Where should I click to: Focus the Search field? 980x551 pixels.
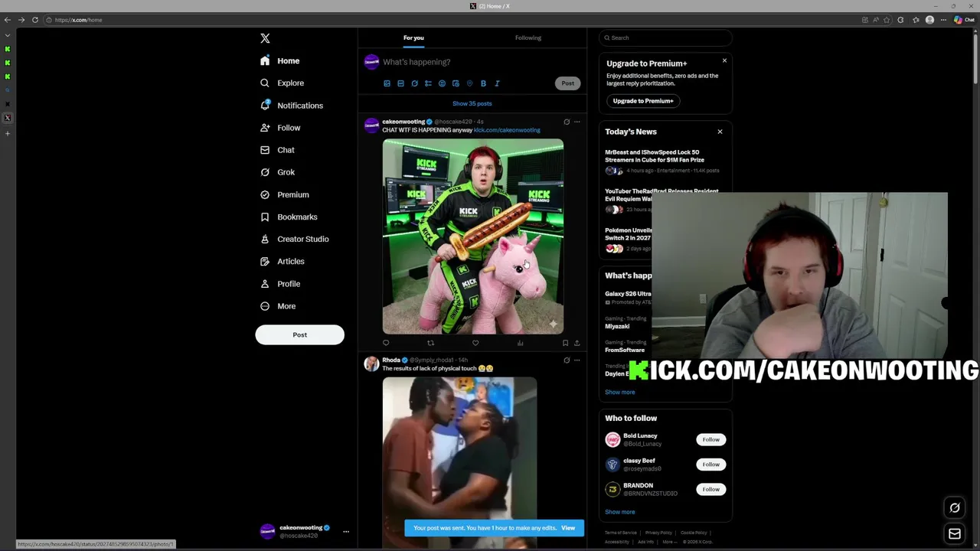pyautogui.click(x=665, y=37)
